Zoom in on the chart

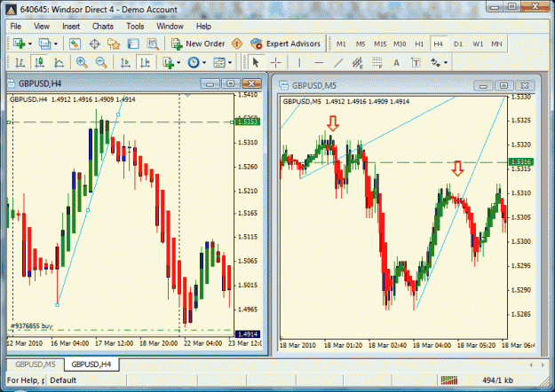(82, 63)
